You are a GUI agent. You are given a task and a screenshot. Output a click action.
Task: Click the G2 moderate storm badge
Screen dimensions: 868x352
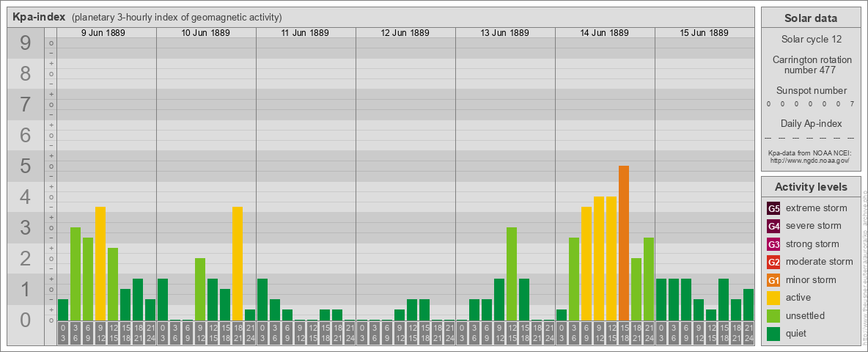click(x=773, y=262)
